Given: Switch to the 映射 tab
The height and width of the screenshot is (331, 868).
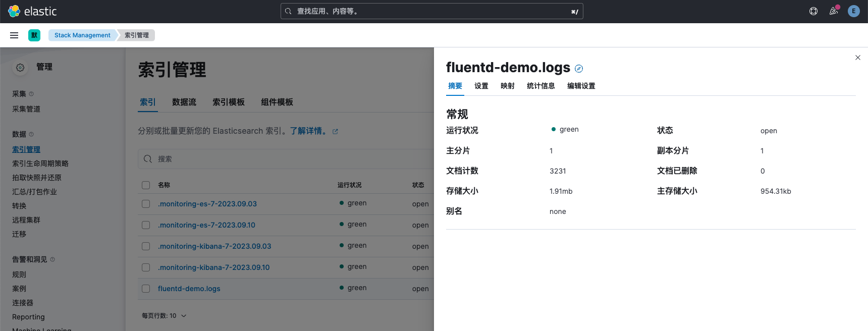Looking at the screenshot, I should point(508,86).
